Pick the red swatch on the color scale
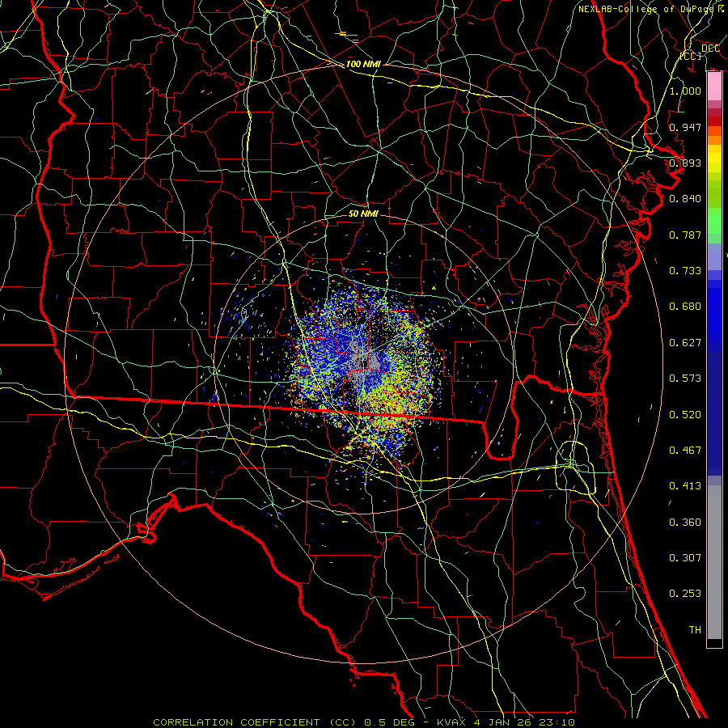The image size is (728, 728). pos(714,121)
